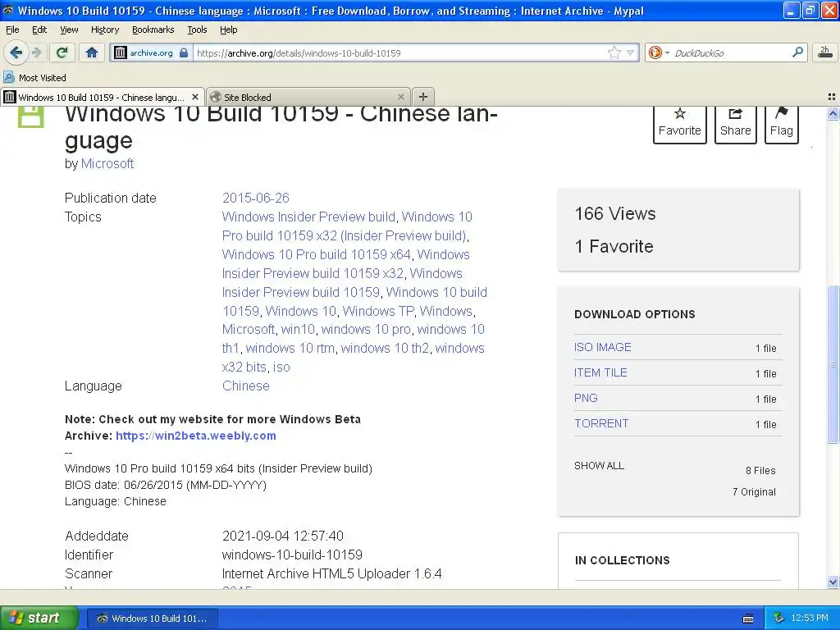
Task: Open the Edit menu
Action: tap(39, 30)
